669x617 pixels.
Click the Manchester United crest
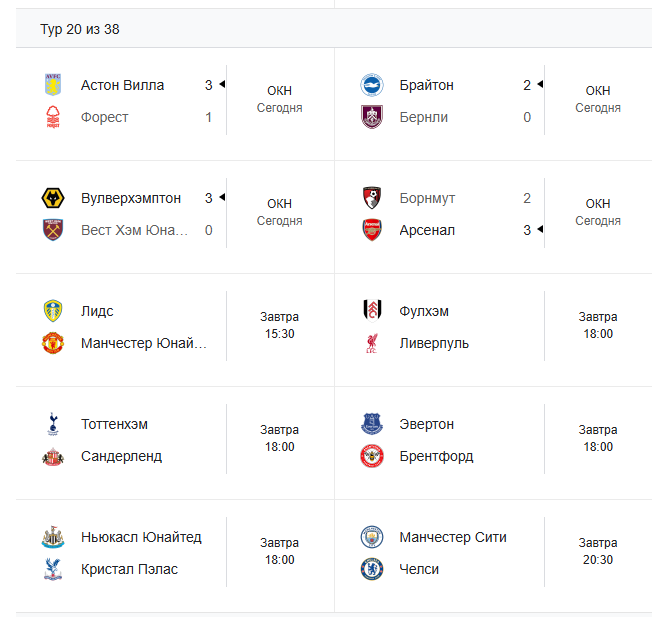coord(53,343)
